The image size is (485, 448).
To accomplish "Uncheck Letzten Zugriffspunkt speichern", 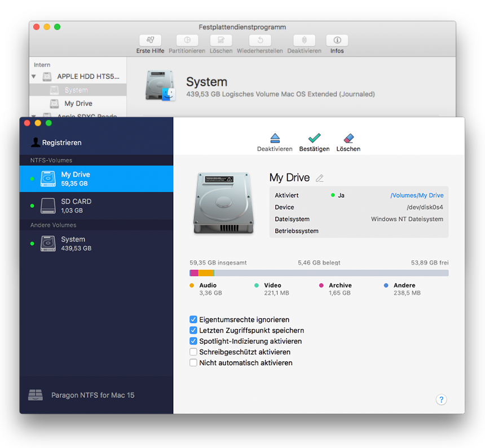I will (193, 330).
